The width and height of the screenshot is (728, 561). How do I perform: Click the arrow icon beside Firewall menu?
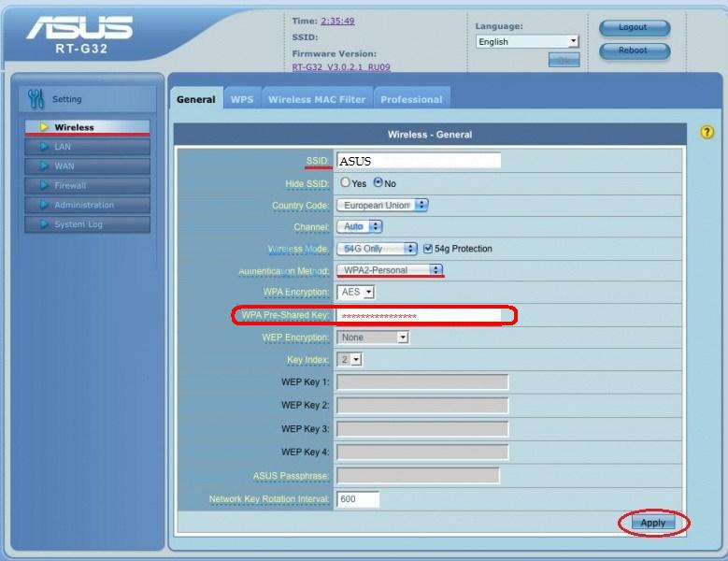(44, 185)
